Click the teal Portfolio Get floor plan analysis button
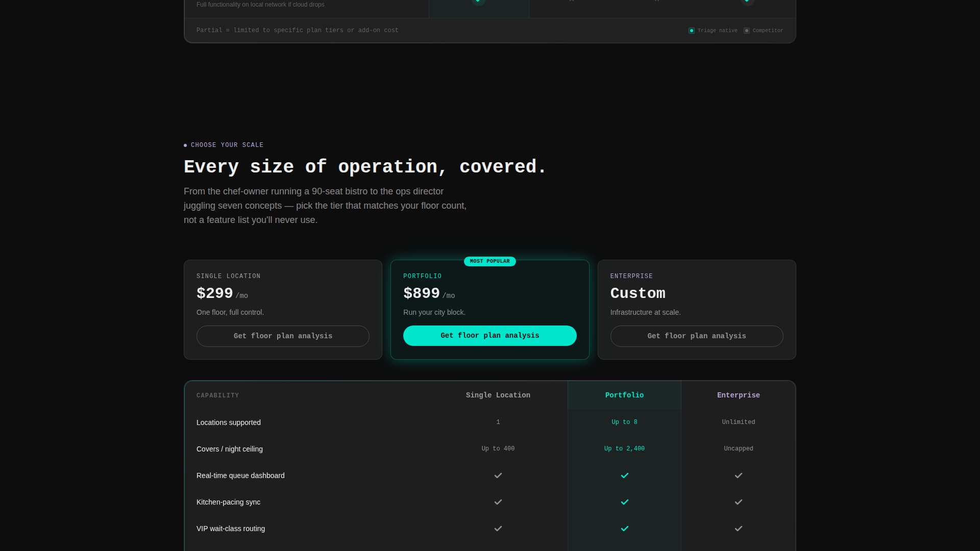The image size is (980, 551). 490,336
